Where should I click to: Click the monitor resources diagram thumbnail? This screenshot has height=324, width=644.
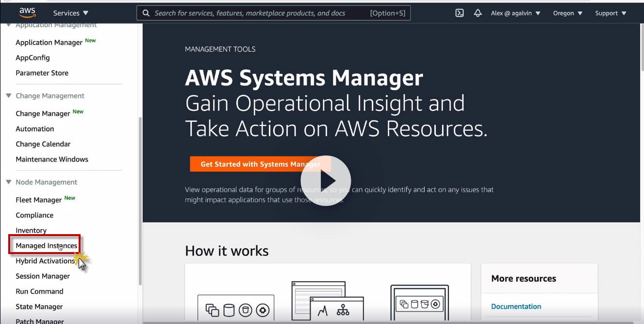coord(420,303)
